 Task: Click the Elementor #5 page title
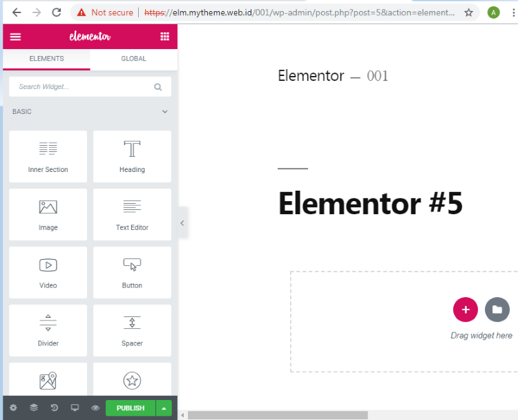[370, 204]
